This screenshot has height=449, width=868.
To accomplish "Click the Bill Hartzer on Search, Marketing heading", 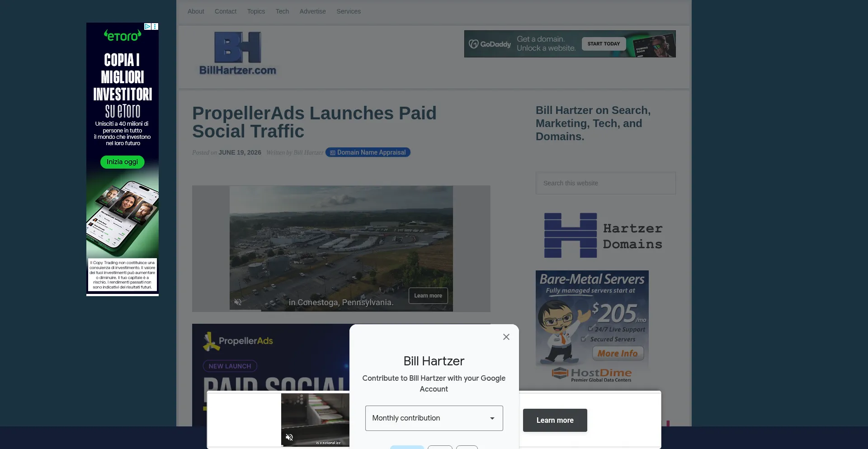I will [x=593, y=123].
